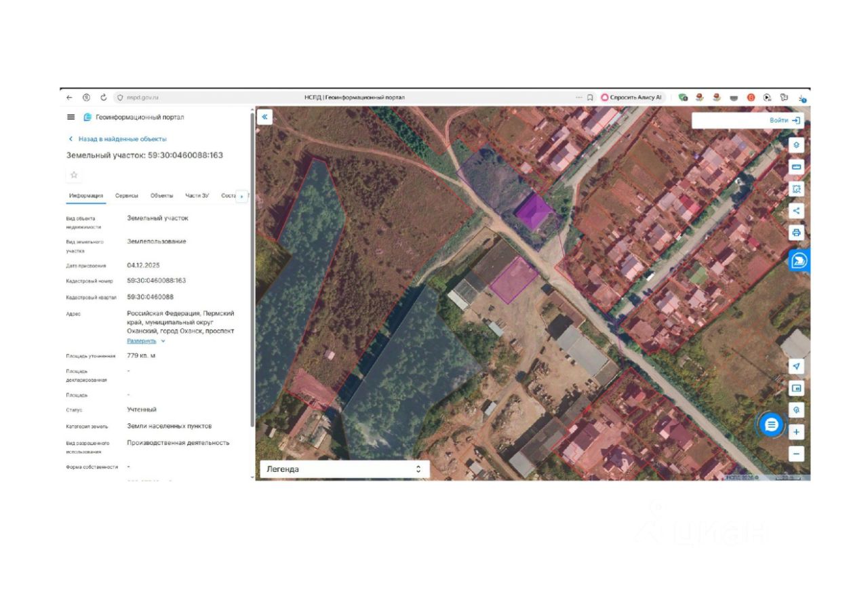868x613 pixels.
Task: Click the green shield extension icon
Action: click(x=683, y=98)
